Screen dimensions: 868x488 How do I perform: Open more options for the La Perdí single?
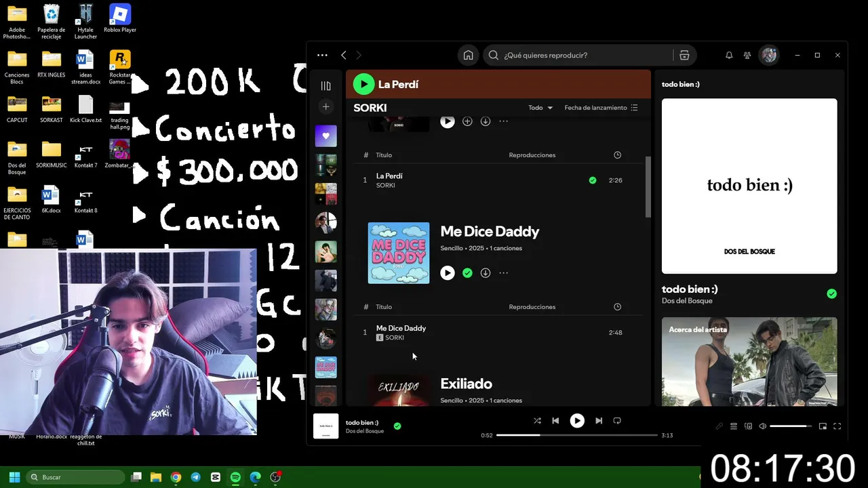[504, 121]
